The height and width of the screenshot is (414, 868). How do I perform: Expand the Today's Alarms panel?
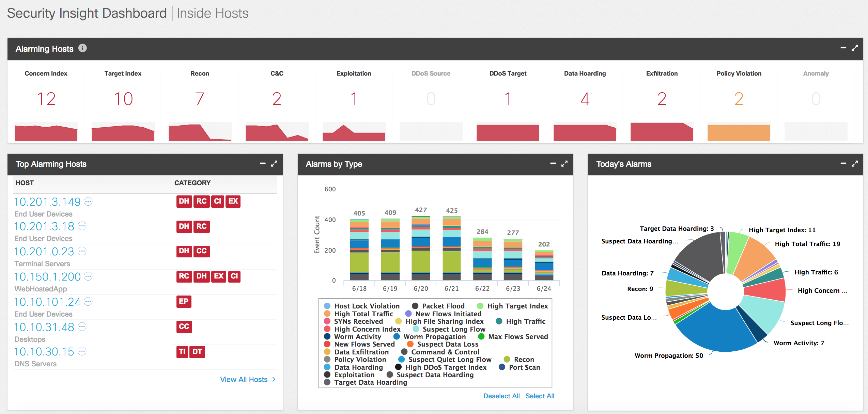[854, 164]
